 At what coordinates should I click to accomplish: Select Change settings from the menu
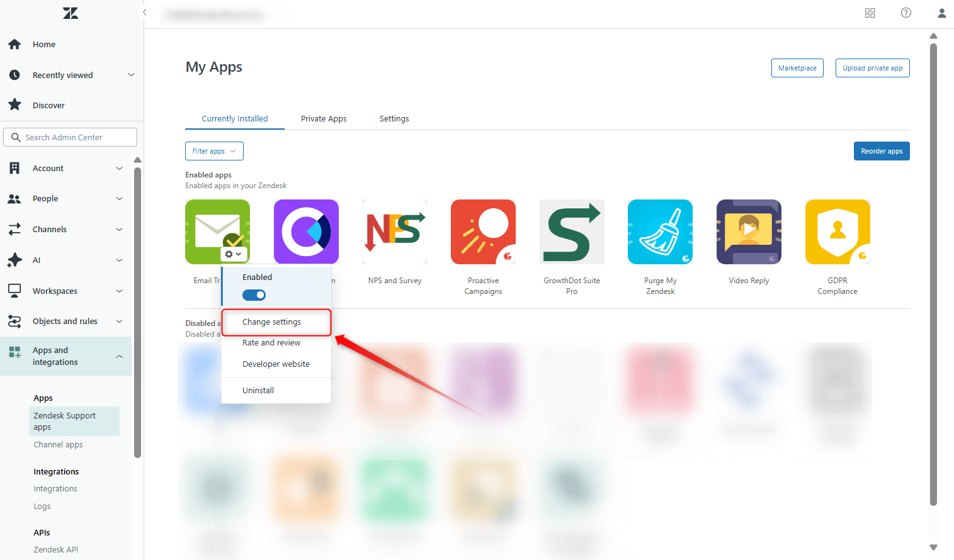[276, 322]
